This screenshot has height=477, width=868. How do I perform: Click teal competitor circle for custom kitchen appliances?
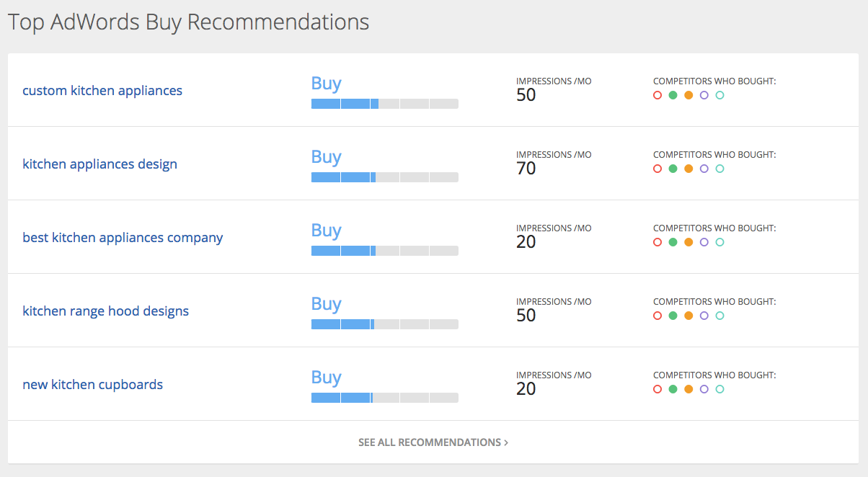click(x=719, y=95)
